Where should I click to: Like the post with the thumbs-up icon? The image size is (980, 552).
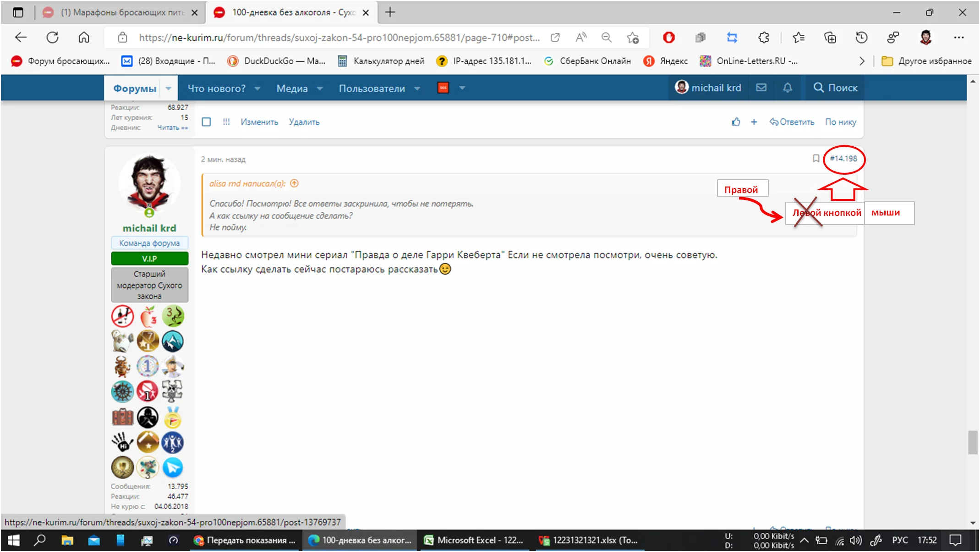(x=736, y=122)
